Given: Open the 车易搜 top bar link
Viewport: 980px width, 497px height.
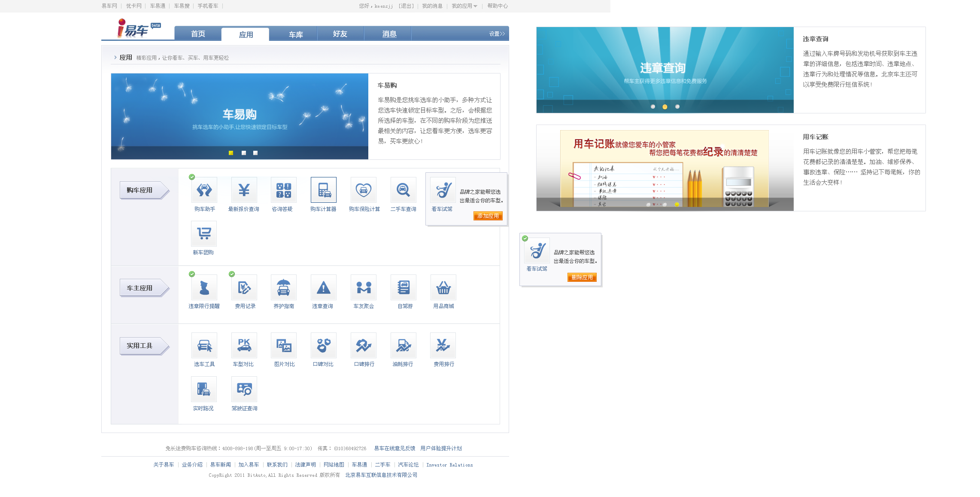Looking at the screenshot, I should click(x=182, y=6).
